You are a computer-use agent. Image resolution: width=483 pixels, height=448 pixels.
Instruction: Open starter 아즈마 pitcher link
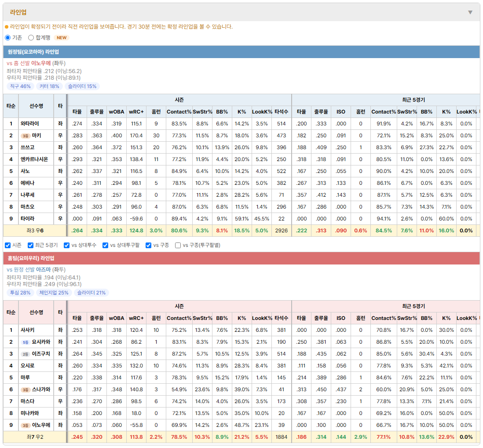(x=43, y=270)
